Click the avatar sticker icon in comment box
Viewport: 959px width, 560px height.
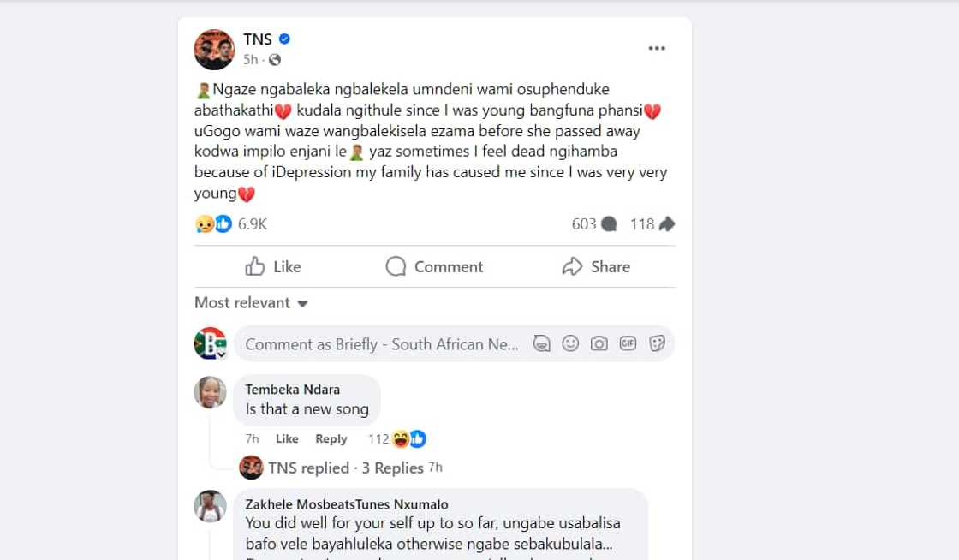point(541,343)
